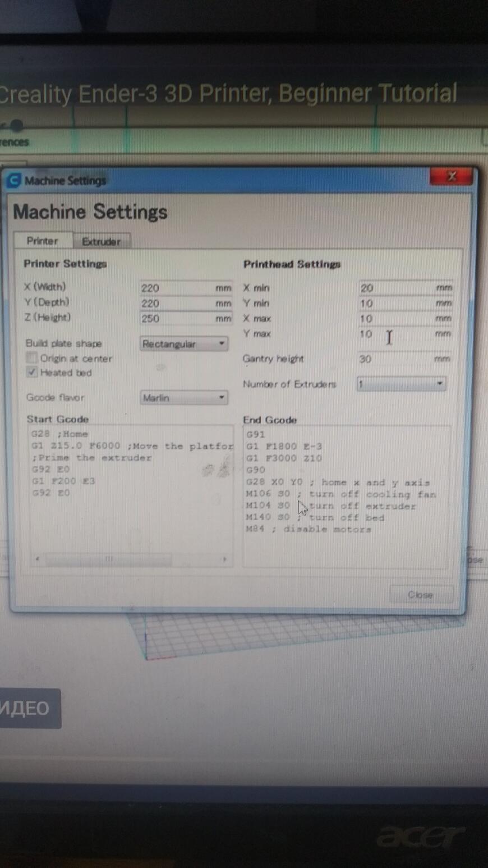Click the 'G1 F200 E3' line in Start Gcode
The height and width of the screenshot is (868, 488).
[63, 481]
